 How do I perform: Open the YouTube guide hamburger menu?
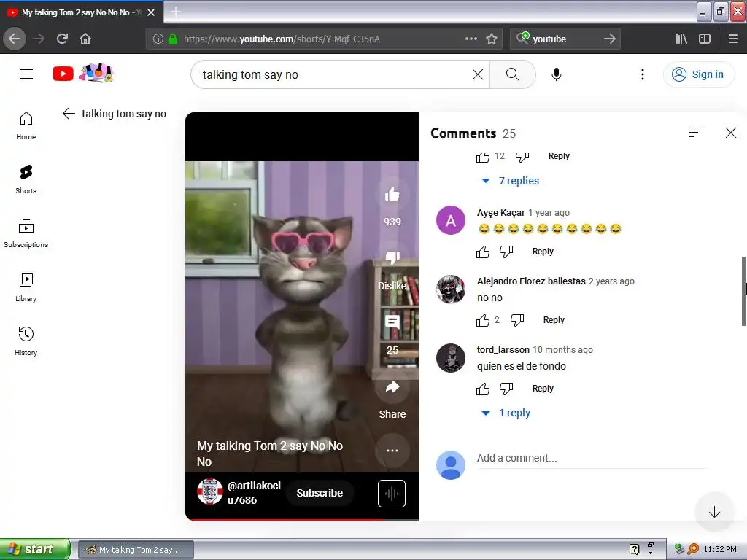tap(26, 74)
